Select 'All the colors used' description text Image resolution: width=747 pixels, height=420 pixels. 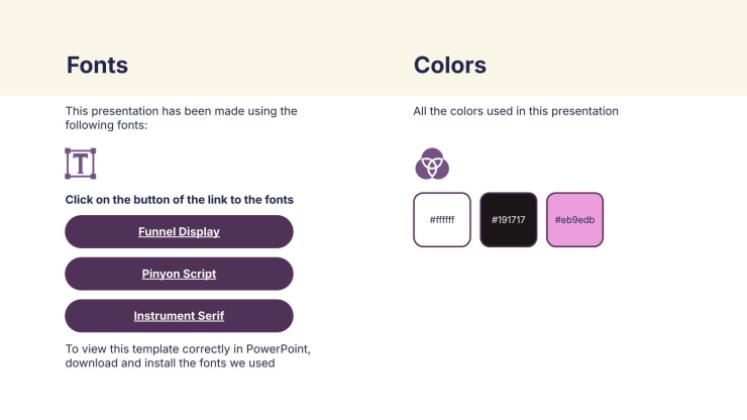515,111
